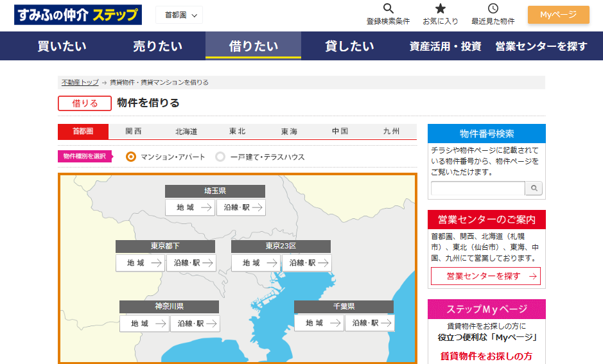
Task: Select the 一戸建て・テラスハウス radio button
Action: (x=220, y=157)
